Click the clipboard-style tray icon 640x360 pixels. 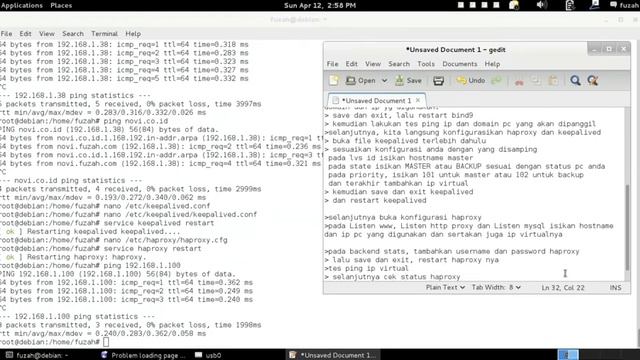point(570,5)
